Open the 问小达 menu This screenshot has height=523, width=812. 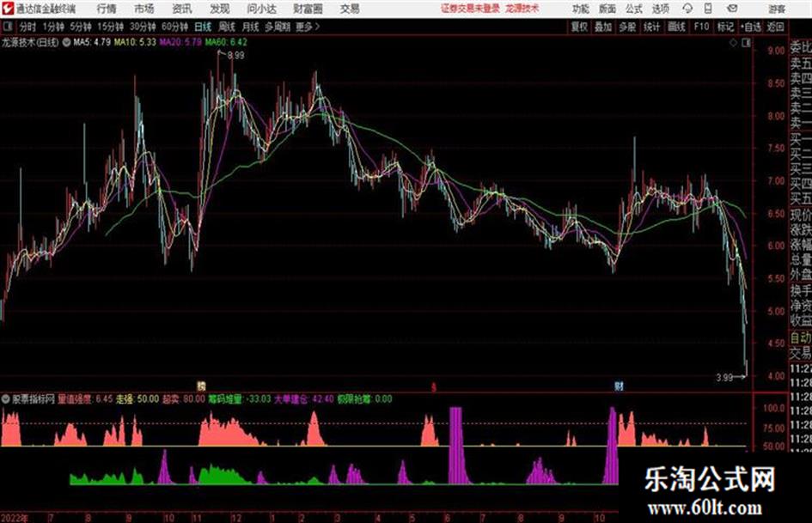coord(261,9)
